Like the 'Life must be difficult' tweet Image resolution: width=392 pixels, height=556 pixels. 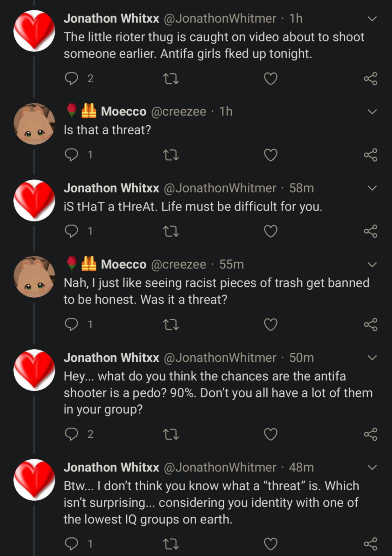pos(271,232)
